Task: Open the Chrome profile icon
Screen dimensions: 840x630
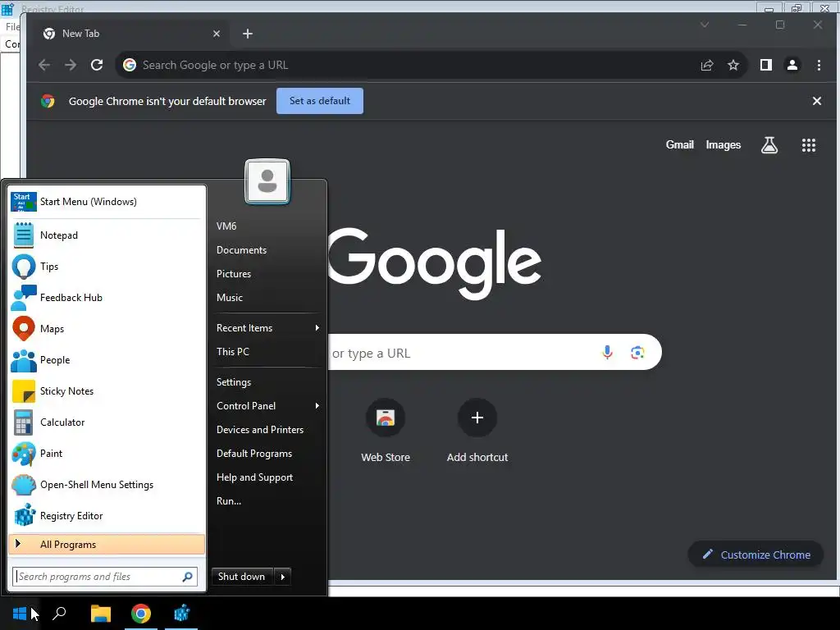Action: click(x=792, y=65)
